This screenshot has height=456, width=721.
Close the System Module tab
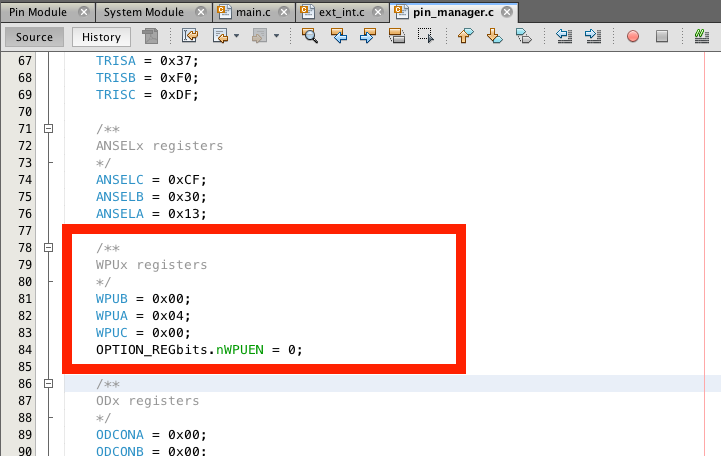coord(201,12)
